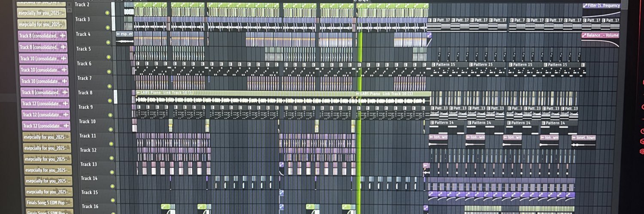
Task: Click waveform icon on first Track 8 (consolidated) picker item
Action: 63,36
